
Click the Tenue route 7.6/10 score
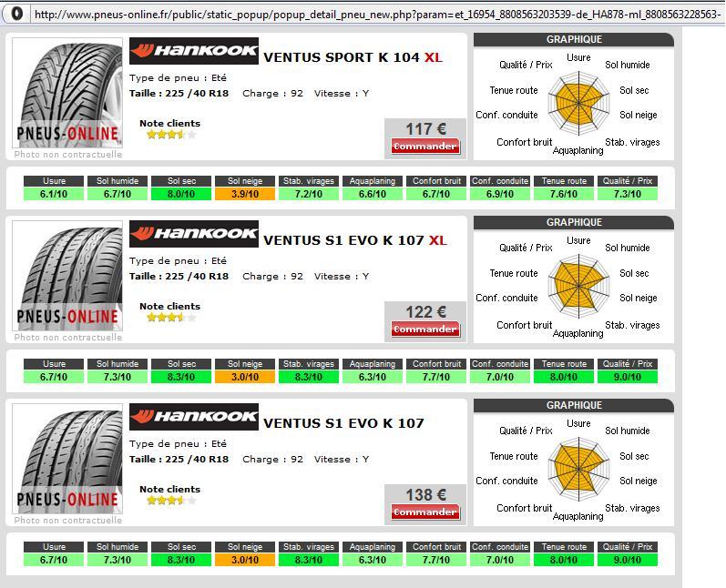coord(564,194)
